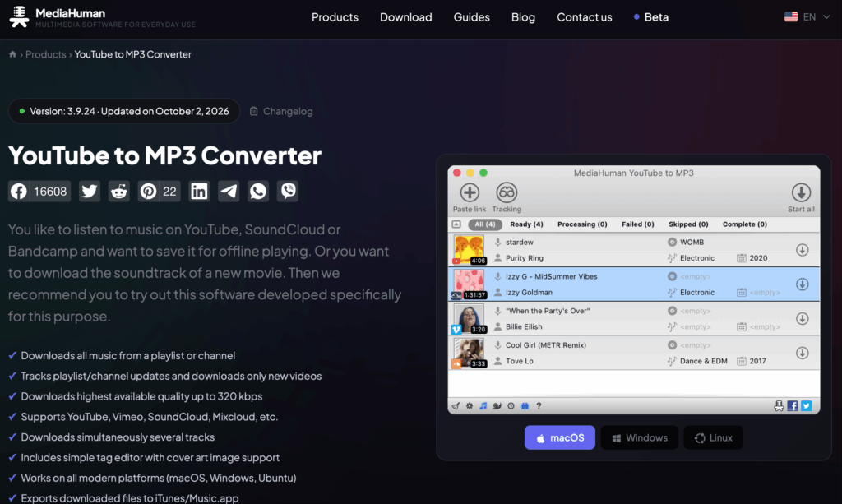
Task: Download the Izzy G MidSummer Vibes track
Action: (x=803, y=284)
